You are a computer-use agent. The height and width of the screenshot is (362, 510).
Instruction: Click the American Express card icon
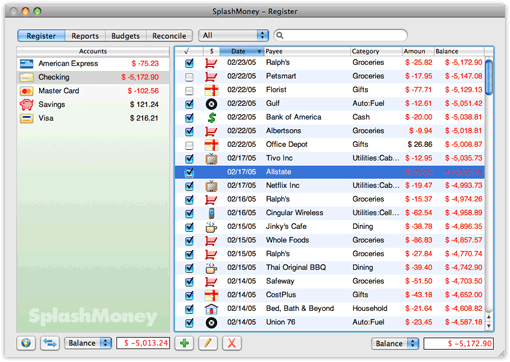(x=26, y=63)
